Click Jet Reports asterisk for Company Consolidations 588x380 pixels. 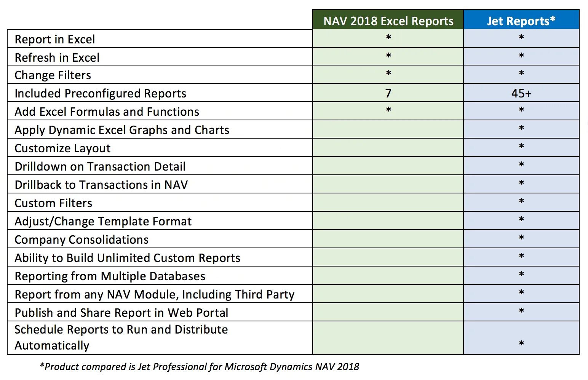521,238
